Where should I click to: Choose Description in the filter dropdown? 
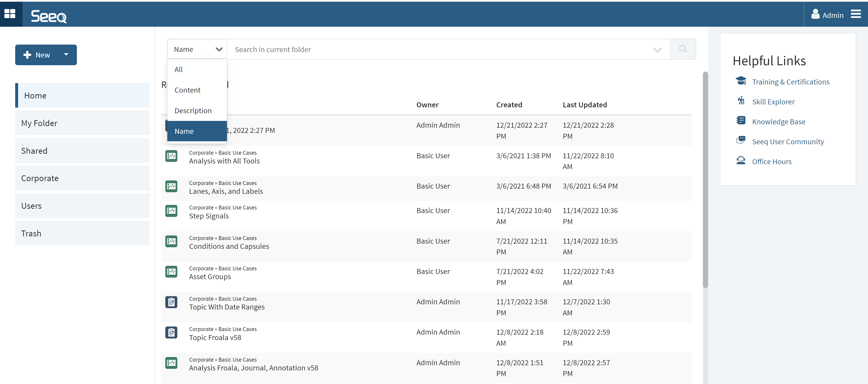pos(193,111)
